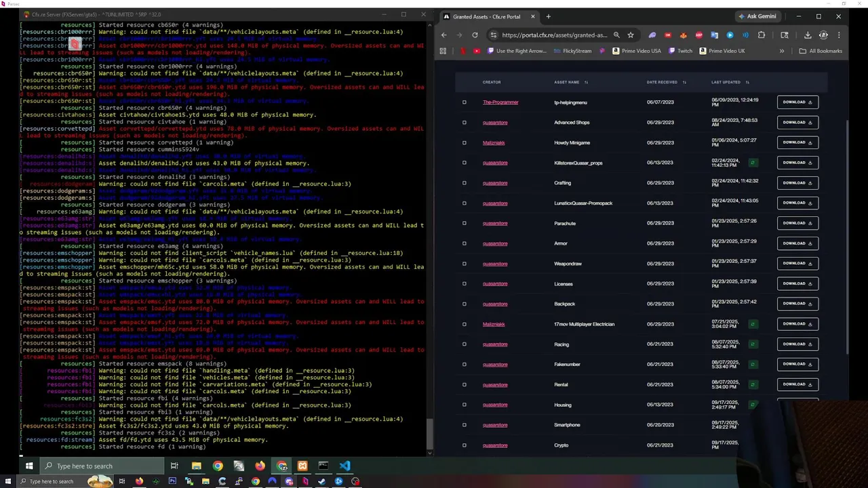Click green update icon on Racing row

click(x=753, y=344)
